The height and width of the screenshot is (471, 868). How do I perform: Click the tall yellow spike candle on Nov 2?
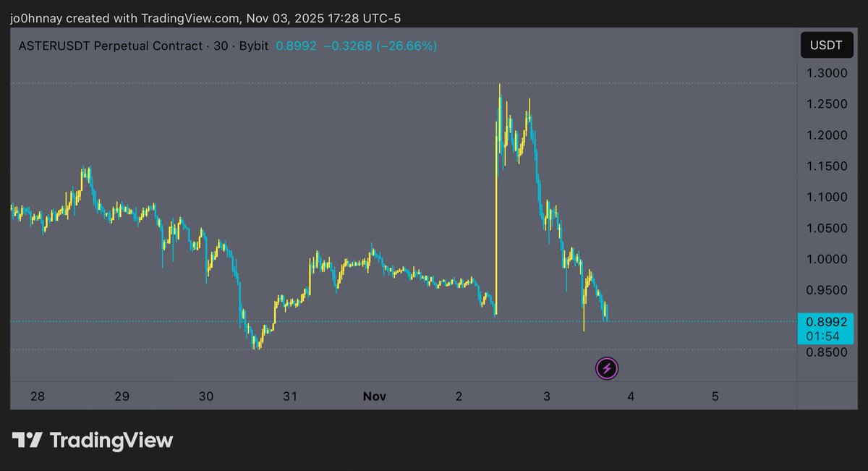(497, 217)
